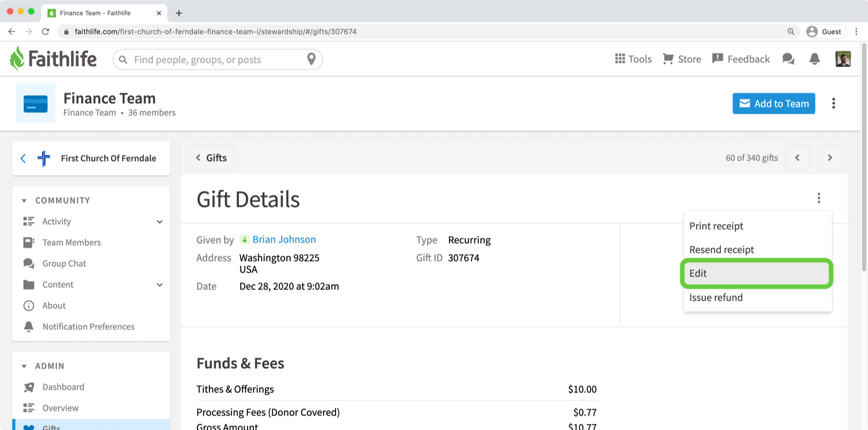Collapse the COMMUNITY section

click(x=24, y=201)
